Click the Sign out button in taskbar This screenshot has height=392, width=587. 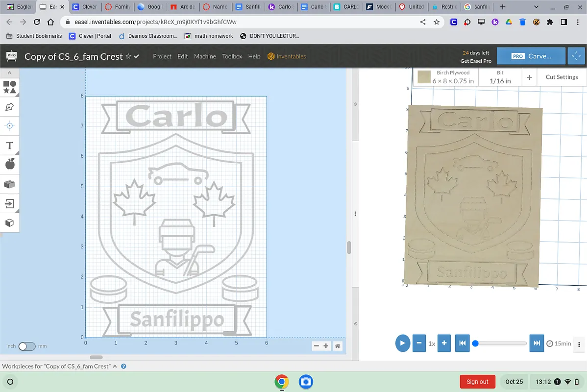point(477,382)
